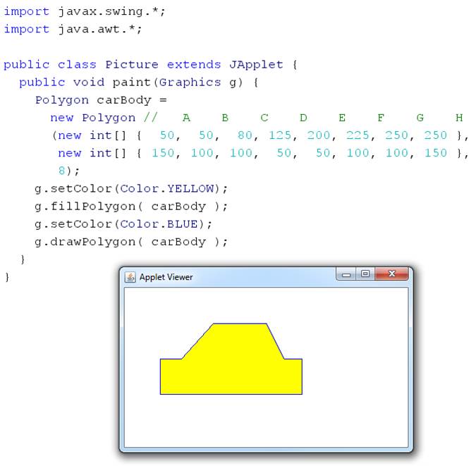Click the x-coordinate value 125
The width and height of the screenshot is (476, 466).
[280, 135]
